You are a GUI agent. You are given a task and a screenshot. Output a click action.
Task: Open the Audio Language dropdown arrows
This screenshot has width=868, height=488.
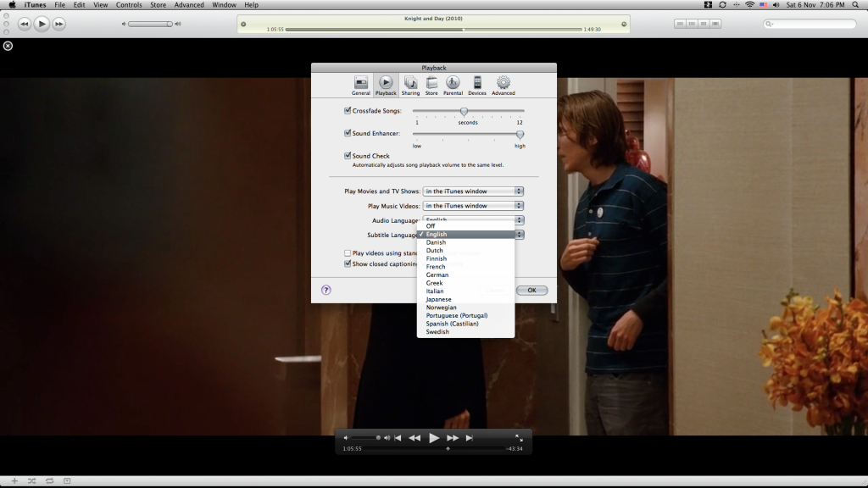click(x=519, y=220)
